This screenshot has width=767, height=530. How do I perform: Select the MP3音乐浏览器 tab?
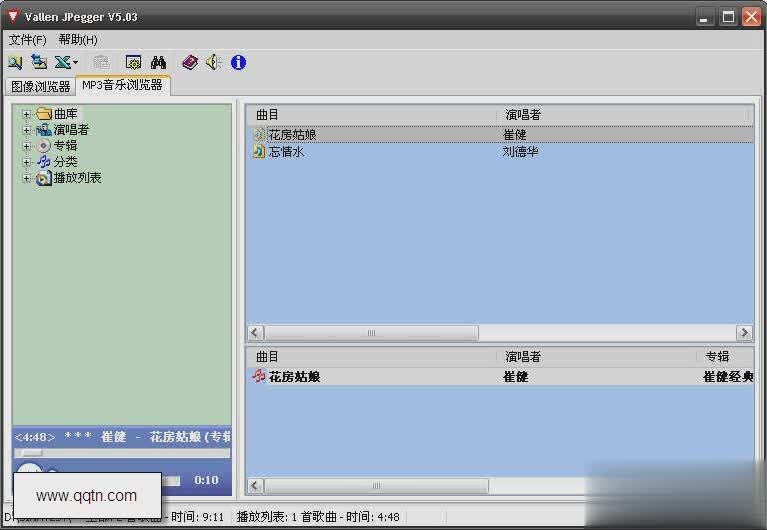(x=122, y=85)
